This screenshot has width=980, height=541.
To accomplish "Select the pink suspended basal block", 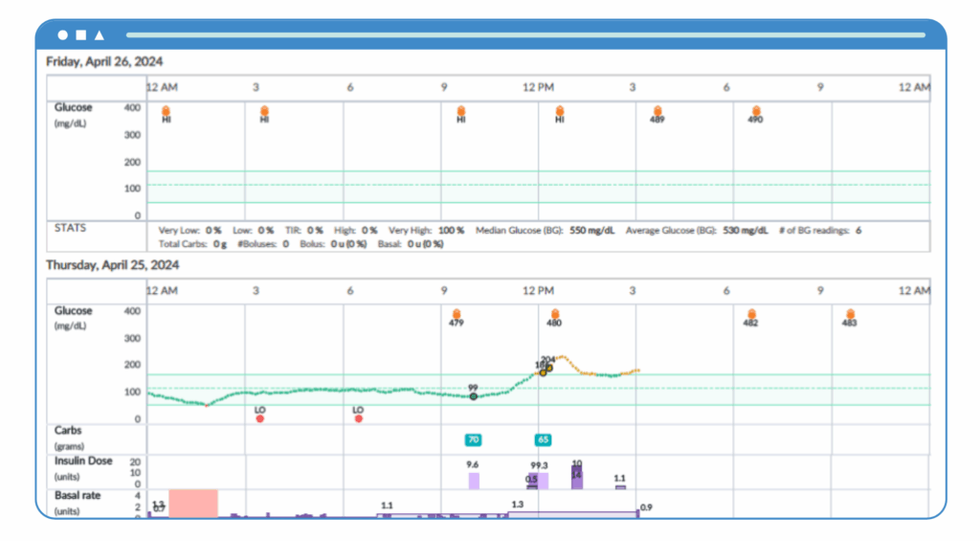I will point(193,504).
